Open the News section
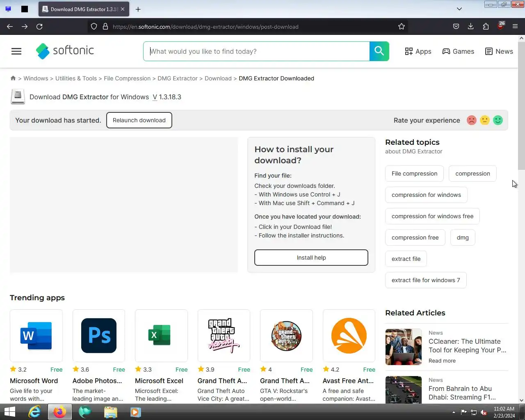525x420 pixels. tap(499, 51)
